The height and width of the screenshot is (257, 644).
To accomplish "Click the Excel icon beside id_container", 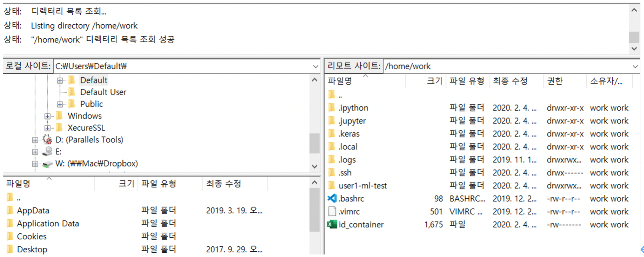I will tap(332, 224).
